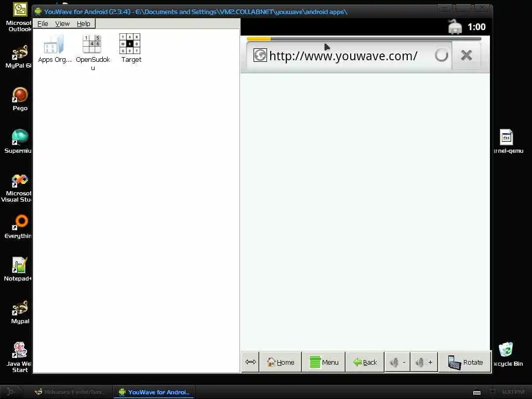Click the keyboard icon in system tray
The height and width of the screenshot is (399, 532).
click(477, 393)
